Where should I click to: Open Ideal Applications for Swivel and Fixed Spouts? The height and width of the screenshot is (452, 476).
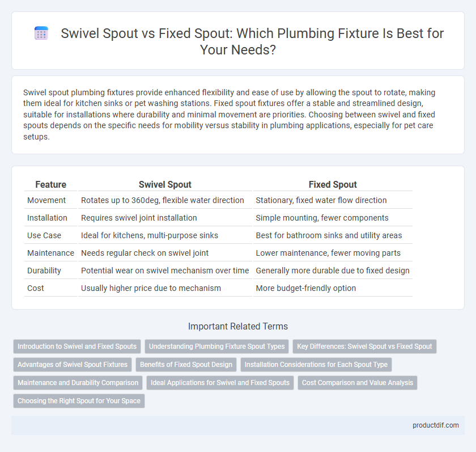pyautogui.click(x=220, y=383)
